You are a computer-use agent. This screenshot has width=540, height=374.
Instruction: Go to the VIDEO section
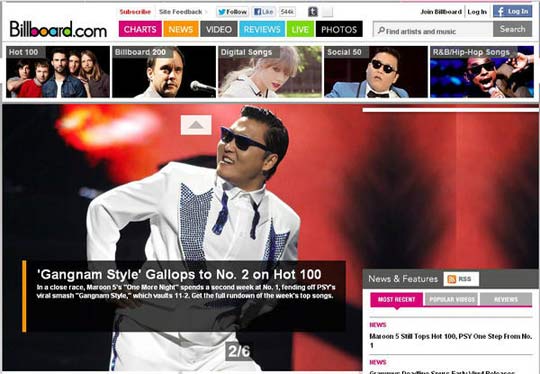point(219,29)
